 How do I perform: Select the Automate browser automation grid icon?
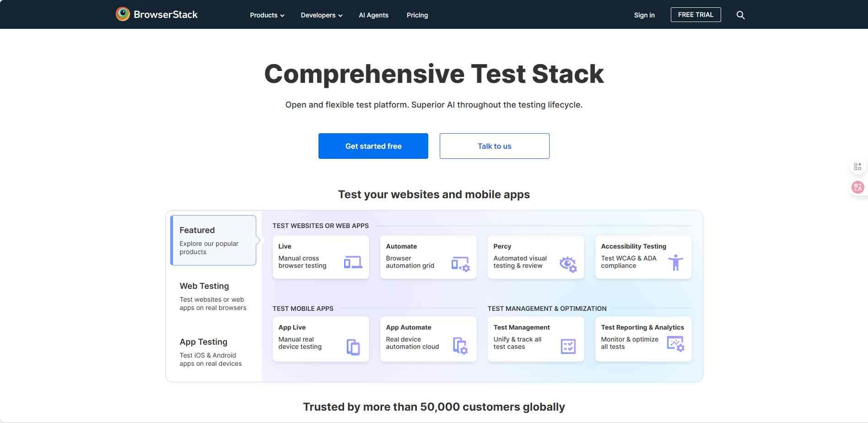(460, 263)
